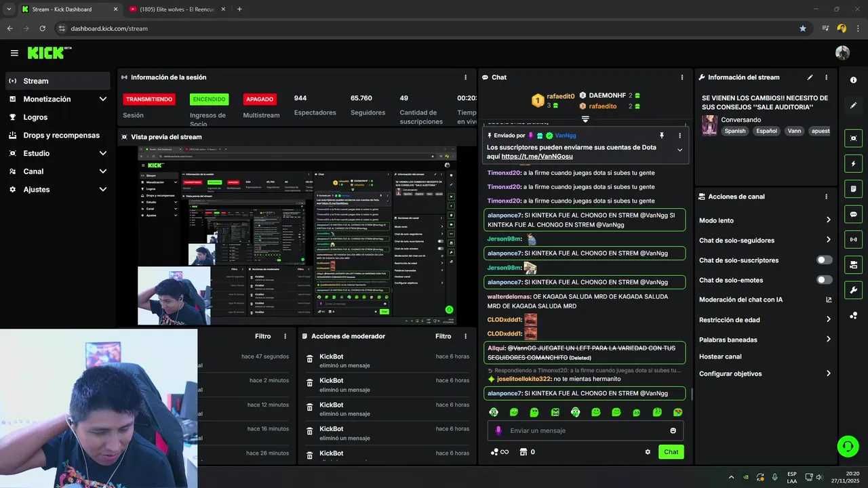Click Hostear canal action

click(x=720, y=357)
